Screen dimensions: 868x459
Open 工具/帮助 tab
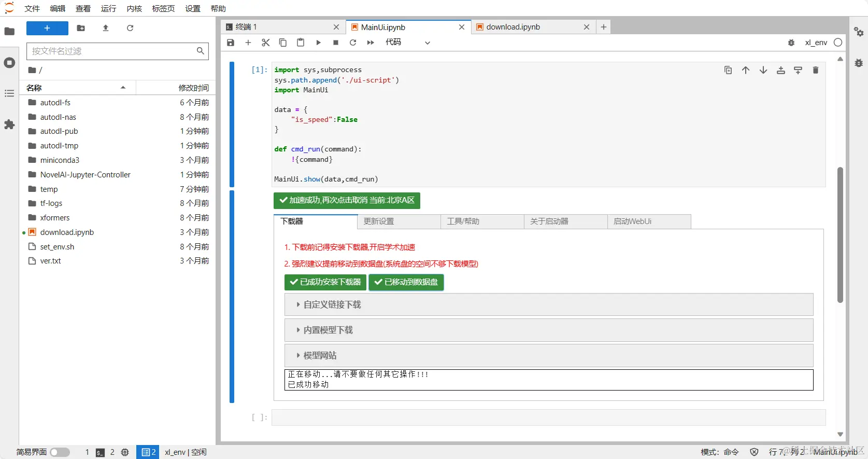pyautogui.click(x=482, y=221)
